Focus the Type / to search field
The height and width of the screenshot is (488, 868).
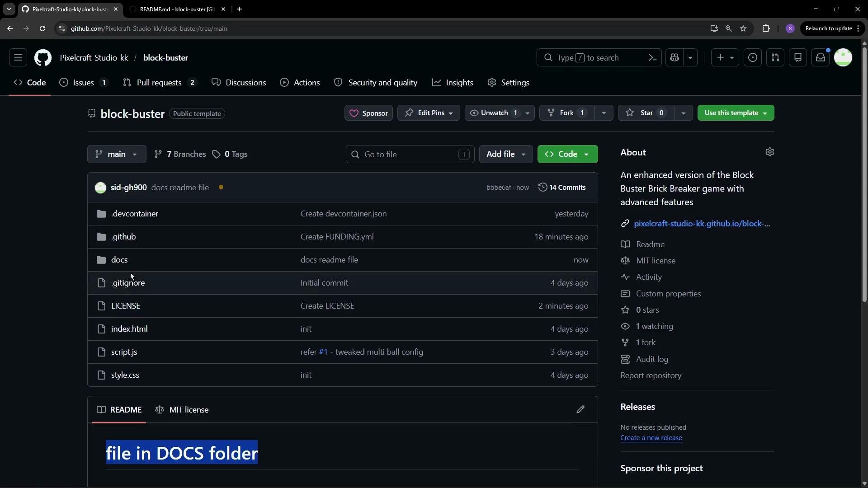click(590, 58)
